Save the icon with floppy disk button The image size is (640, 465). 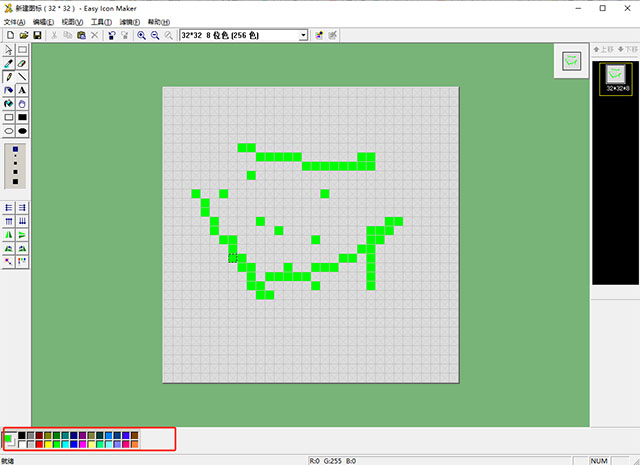[x=37, y=36]
